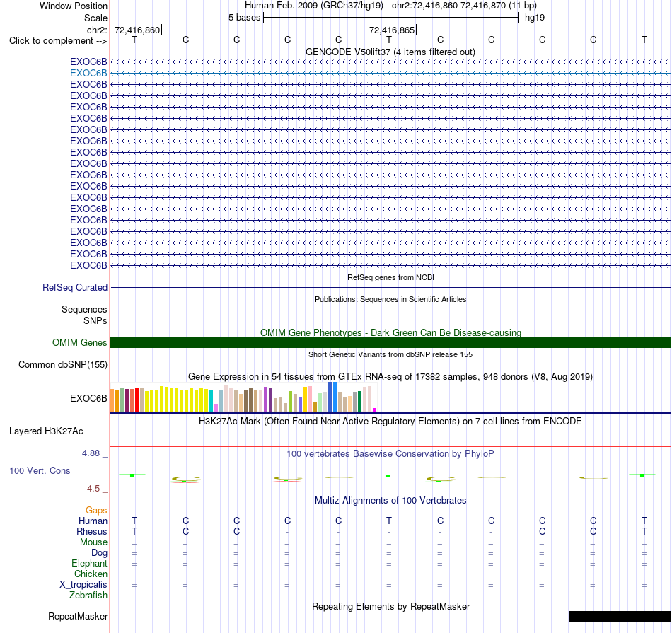Screen dimensions: 672x633
Task: Open 'Short Genetic Variants from dbSNP release 155' title
Action: [x=390, y=354]
